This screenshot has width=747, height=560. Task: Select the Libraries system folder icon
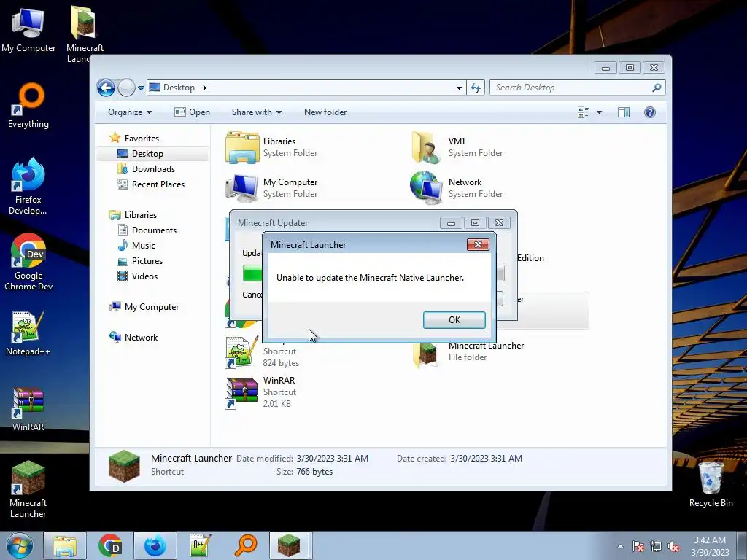(x=242, y=147)
